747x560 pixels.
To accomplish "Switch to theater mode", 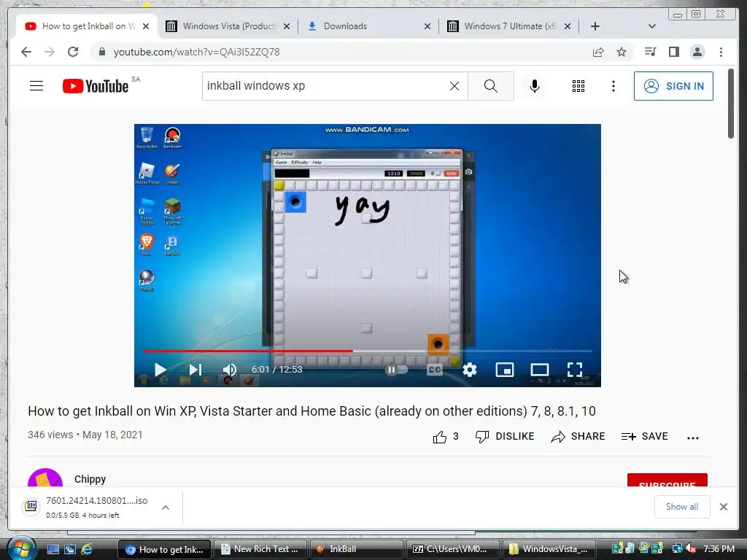I will [539, 370].
